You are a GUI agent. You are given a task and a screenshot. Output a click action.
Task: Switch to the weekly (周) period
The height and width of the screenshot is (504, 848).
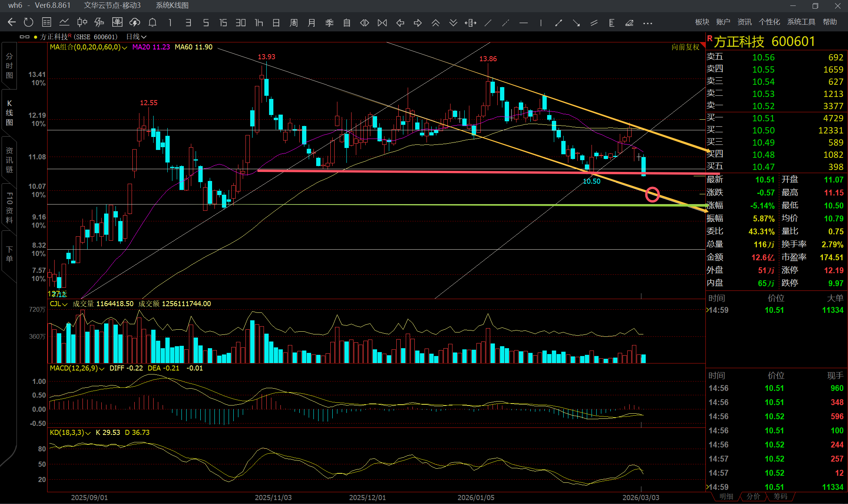click(x=293, y=23)
